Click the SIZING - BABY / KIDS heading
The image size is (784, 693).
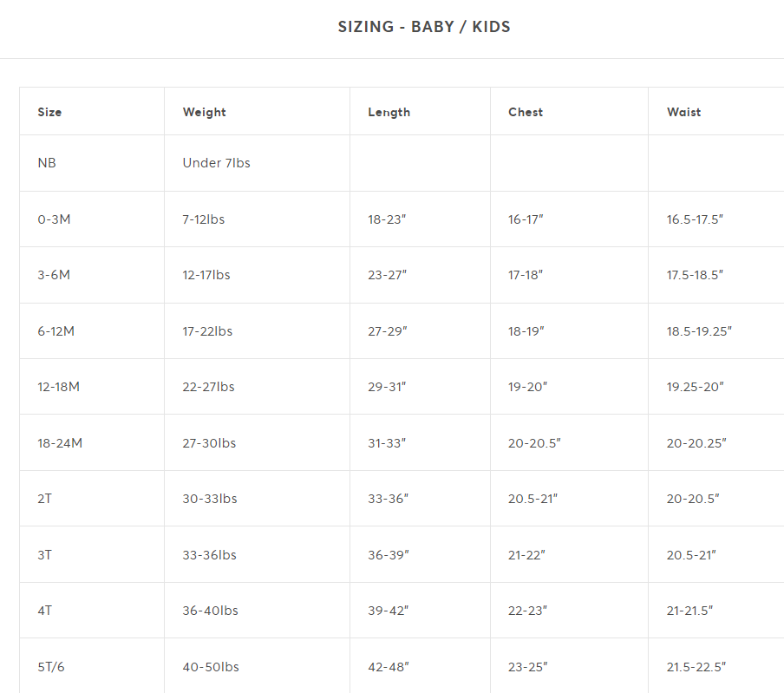pyautogui.click(x=424, y=27)
